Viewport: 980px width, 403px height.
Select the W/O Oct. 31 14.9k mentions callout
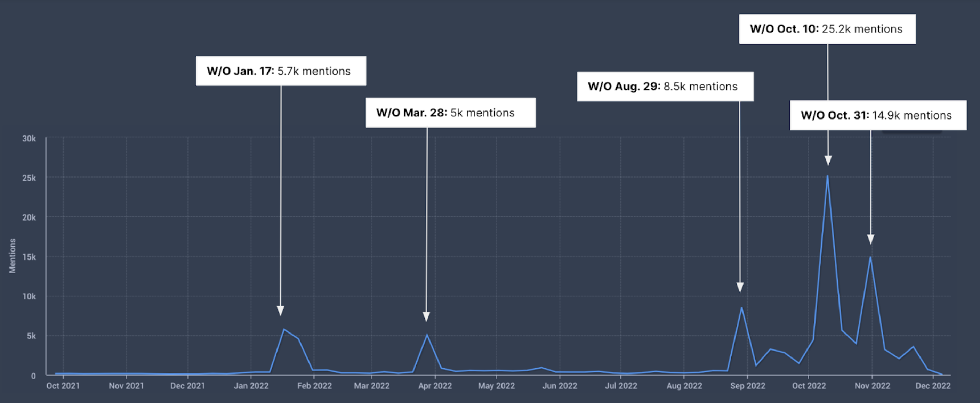(878, 115)
